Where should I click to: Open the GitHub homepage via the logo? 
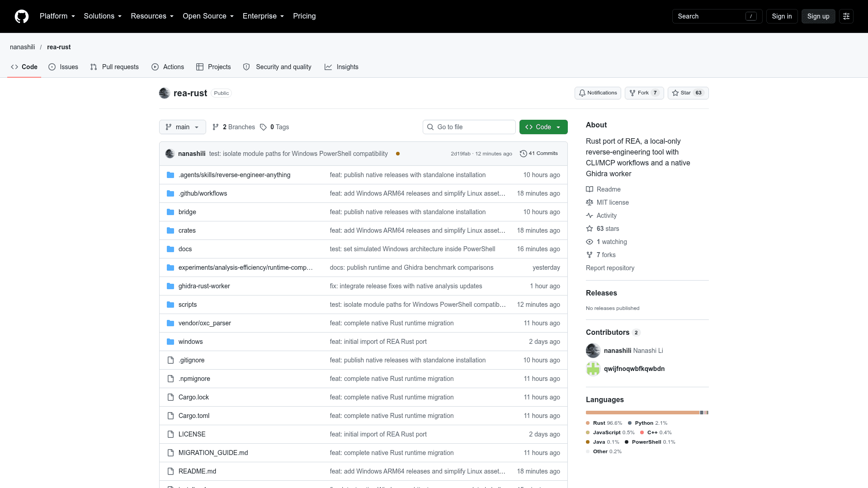(22, 16)
